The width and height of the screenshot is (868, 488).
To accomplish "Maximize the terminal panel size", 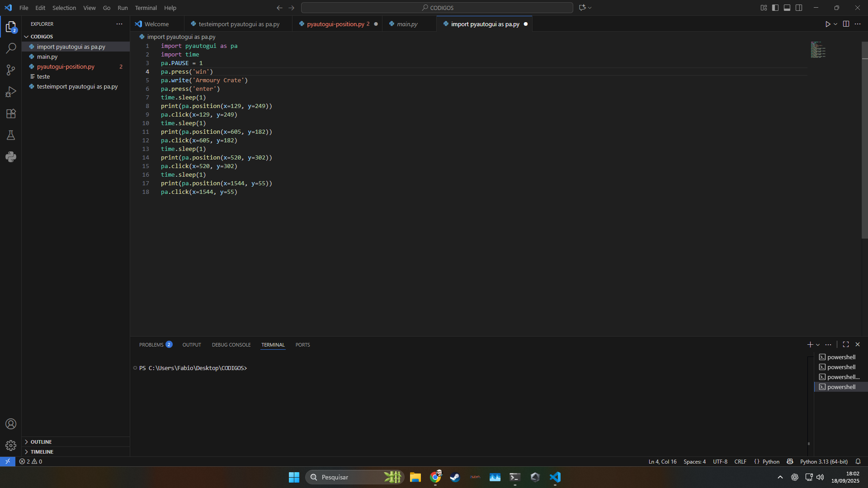I will (846, 345).
